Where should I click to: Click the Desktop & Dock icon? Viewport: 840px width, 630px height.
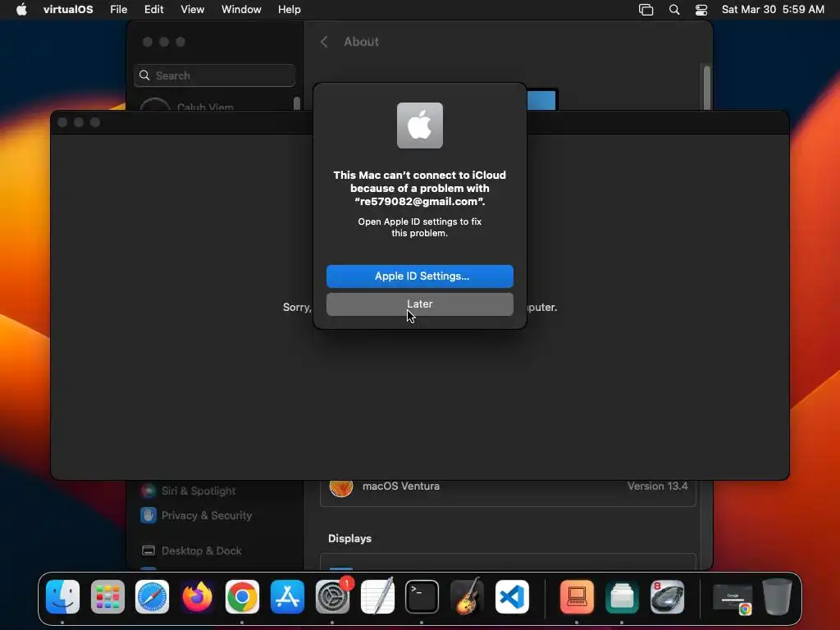coord(148,550)
